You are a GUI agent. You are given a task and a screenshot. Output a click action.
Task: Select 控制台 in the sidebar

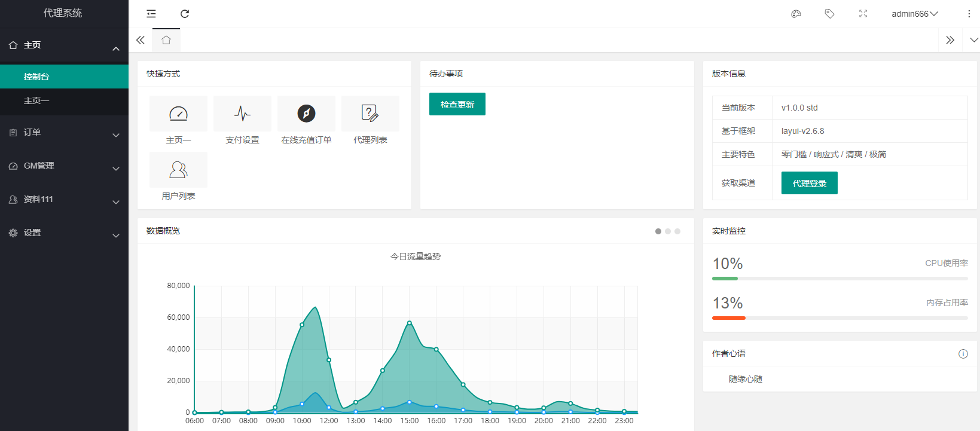point(64,77)
